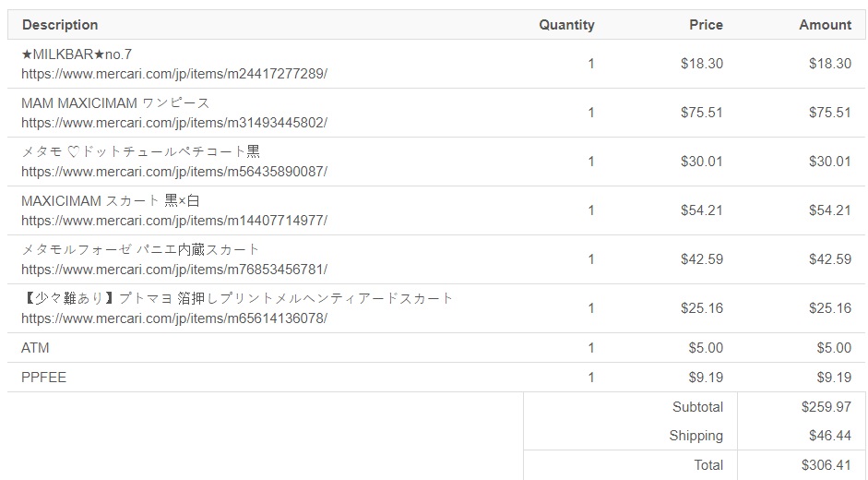
Task: Select the PPFEE row description
Action: [44, 378]
